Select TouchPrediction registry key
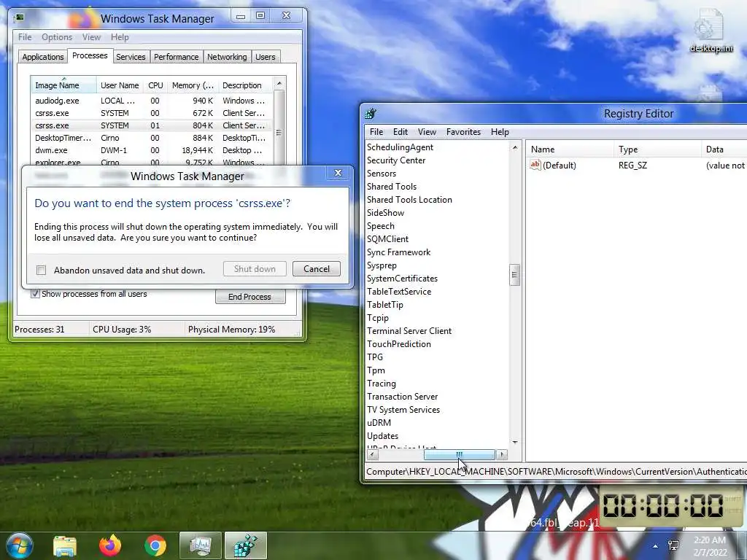The height and width of the screenshot is (560, 747). 399,344
